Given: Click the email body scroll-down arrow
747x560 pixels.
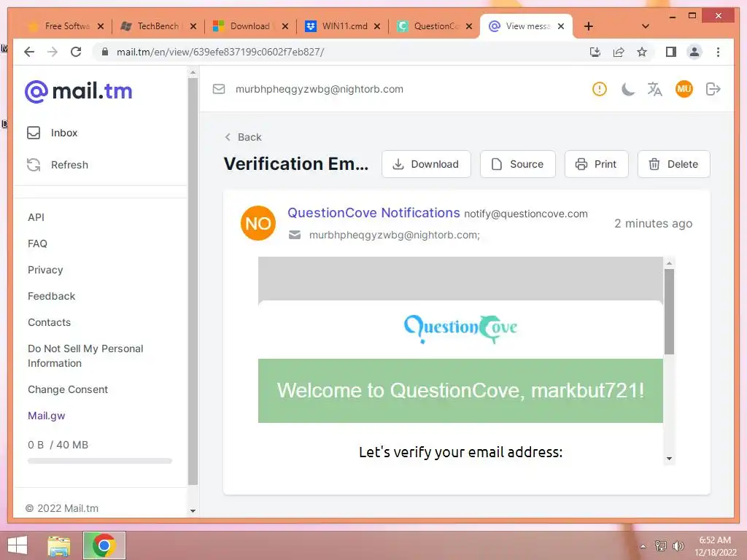Looking at the screenshot, I should [x=670, y=459].
